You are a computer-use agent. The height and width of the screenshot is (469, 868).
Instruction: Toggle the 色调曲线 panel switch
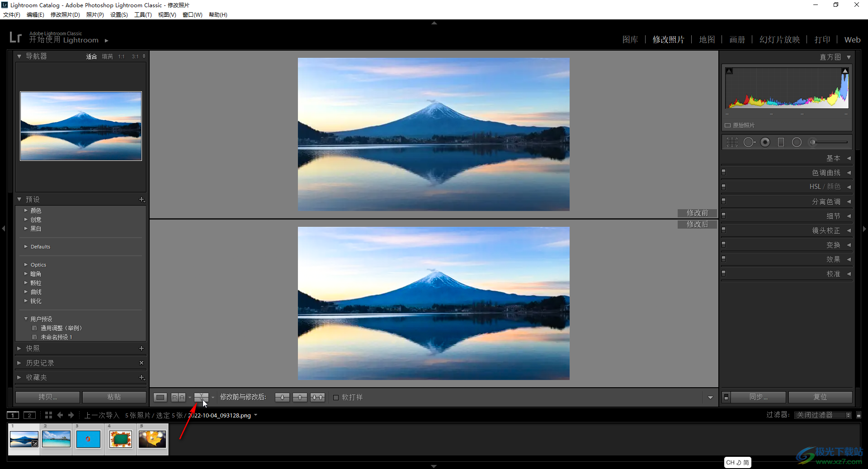point(724,172)
